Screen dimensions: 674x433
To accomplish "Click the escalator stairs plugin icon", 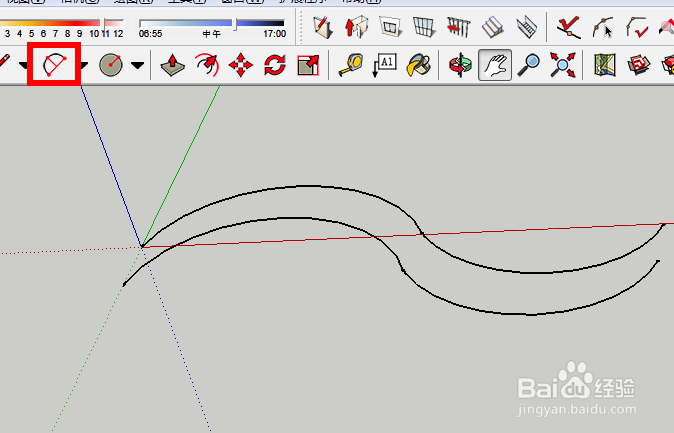I will pyautogui.click(x=527, y=27).
